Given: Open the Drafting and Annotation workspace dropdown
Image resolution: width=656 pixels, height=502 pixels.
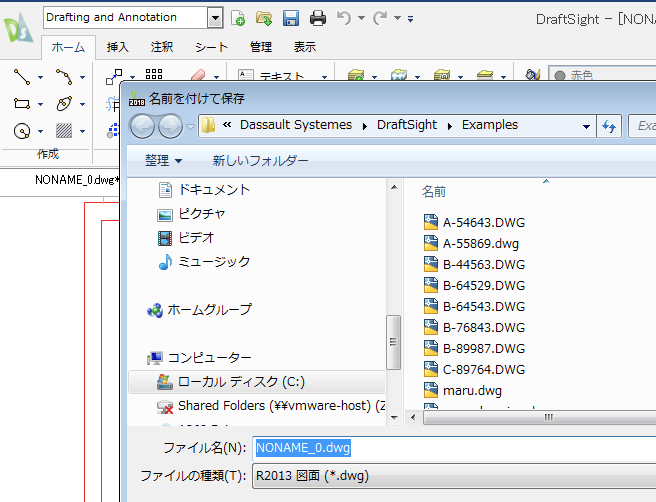Looking at the screenshot, I should coord(215,18).
